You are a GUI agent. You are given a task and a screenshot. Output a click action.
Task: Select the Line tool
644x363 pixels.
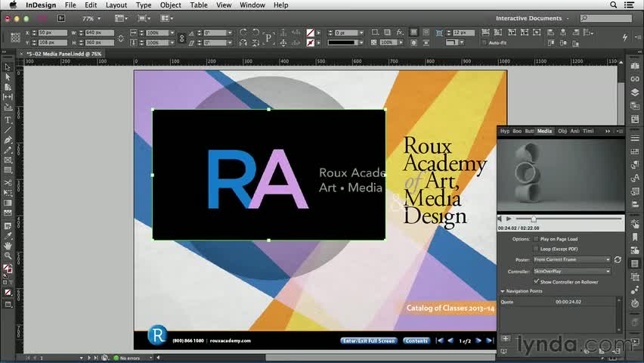[x=8, y=129]
